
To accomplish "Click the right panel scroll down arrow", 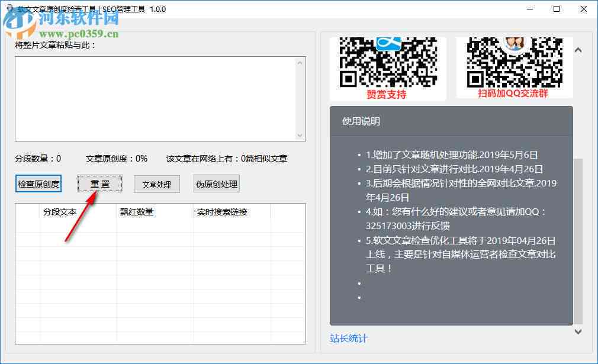I will (578, 331).
